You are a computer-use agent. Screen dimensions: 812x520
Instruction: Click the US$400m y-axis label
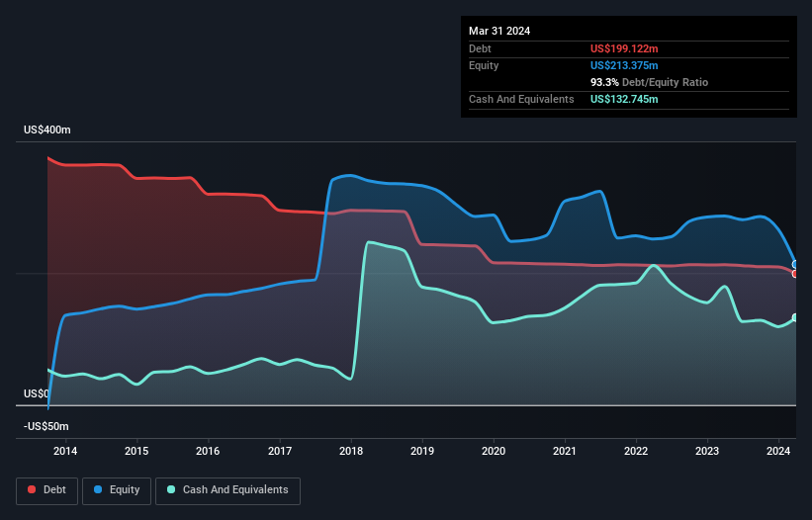pos(47,130)
